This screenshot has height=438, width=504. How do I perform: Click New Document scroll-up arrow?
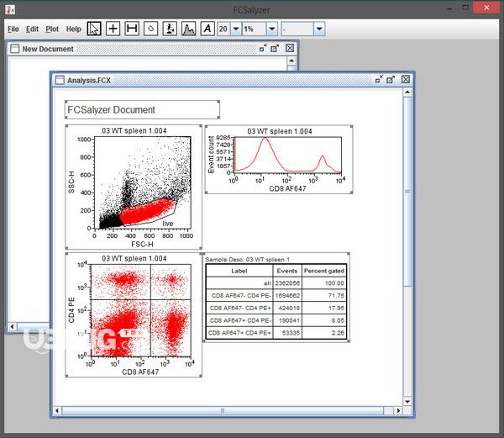pos(291,61)
